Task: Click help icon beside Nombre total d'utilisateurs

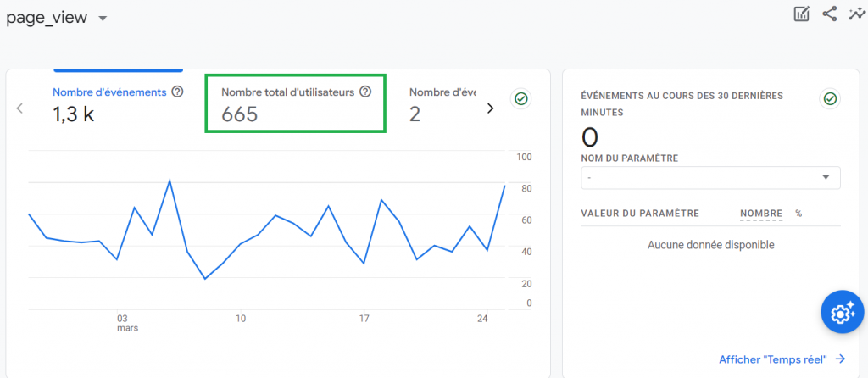Action: pos(365,92)
